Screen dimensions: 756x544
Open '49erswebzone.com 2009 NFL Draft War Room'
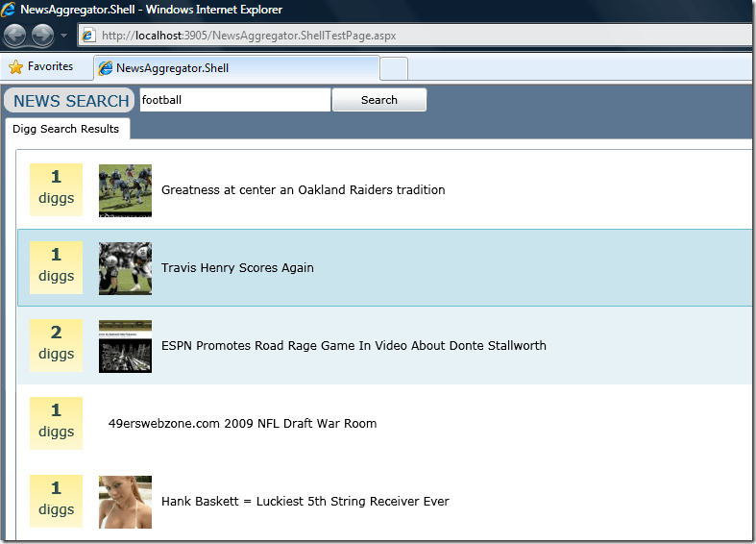242,424
